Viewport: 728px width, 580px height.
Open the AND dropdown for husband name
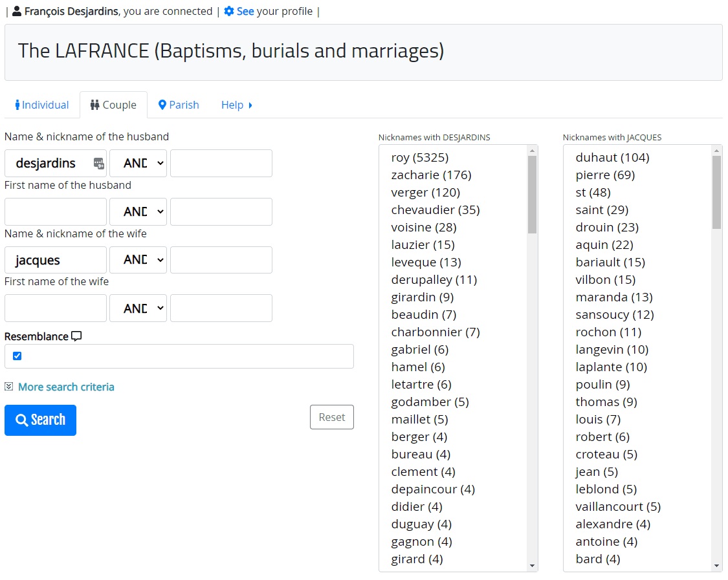(x=138, y=164)
